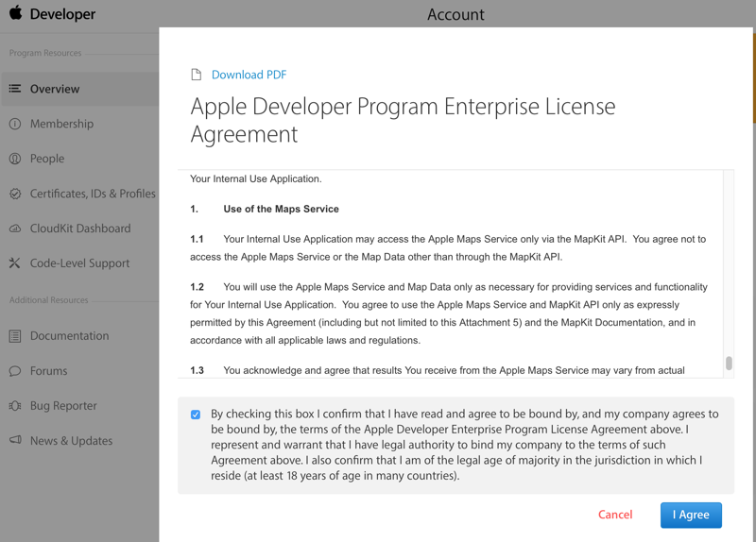Click the section 1.3 paragraph text
The width and height of the screenshot is (756, 542).
point(438,370)
